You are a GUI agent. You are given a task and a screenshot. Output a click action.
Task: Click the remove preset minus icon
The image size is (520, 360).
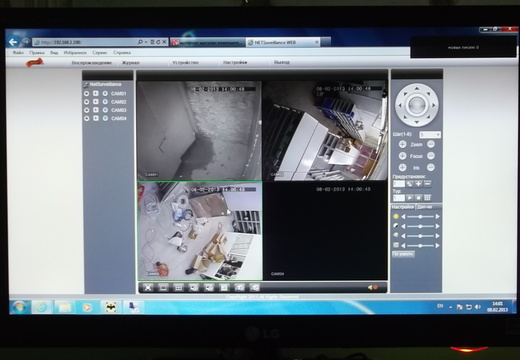(427, 184)
